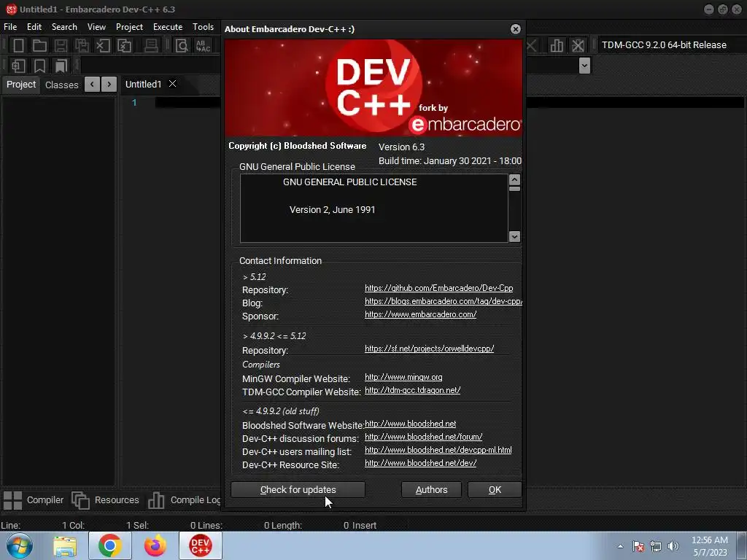Open the bloodshed.net/dev/ resource link
The image size is (747, 560).
[421, 463]
